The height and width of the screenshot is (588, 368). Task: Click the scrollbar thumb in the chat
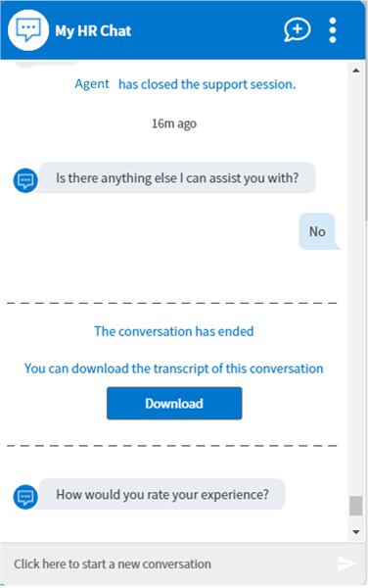tap(356, 506)
